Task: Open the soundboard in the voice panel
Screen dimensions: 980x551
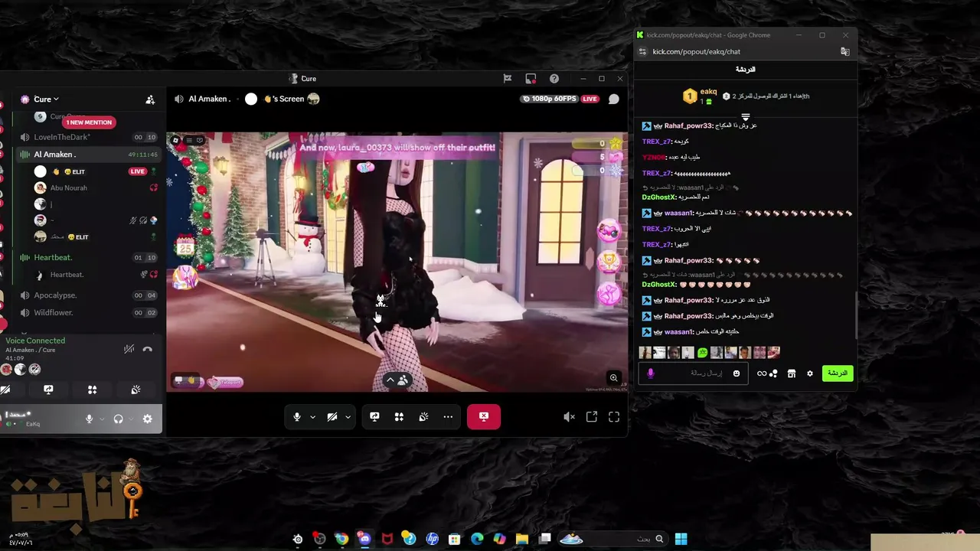Action: (x=136, y=390)
